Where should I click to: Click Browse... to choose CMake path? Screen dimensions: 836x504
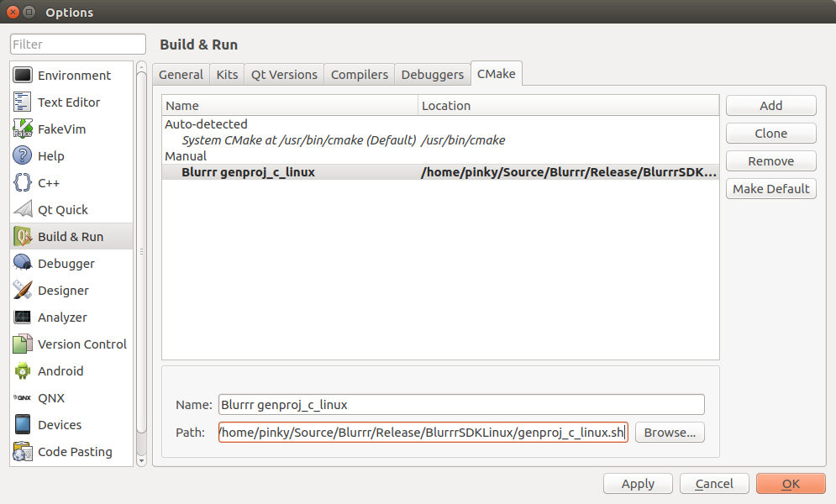pos(670,433)
